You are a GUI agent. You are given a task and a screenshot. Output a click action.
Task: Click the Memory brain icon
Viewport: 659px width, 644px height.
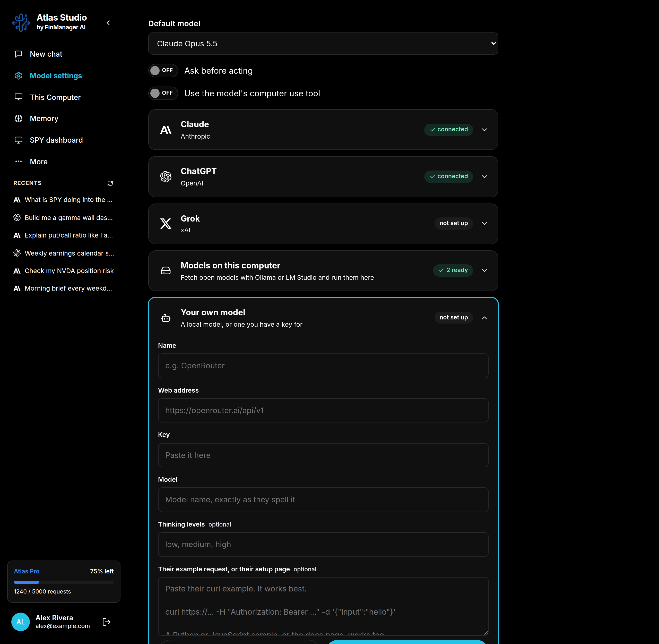pyautogui.click(x=19, y=118)
